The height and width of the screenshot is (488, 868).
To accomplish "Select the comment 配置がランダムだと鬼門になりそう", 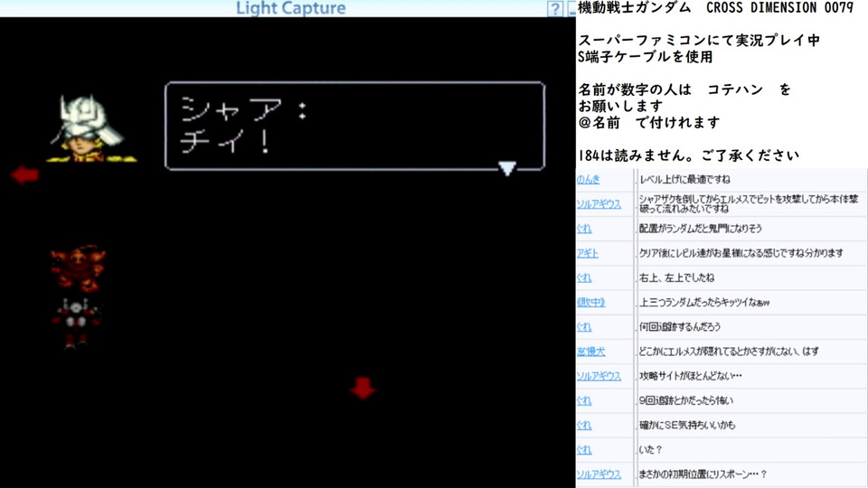I will tap(701, 229).
